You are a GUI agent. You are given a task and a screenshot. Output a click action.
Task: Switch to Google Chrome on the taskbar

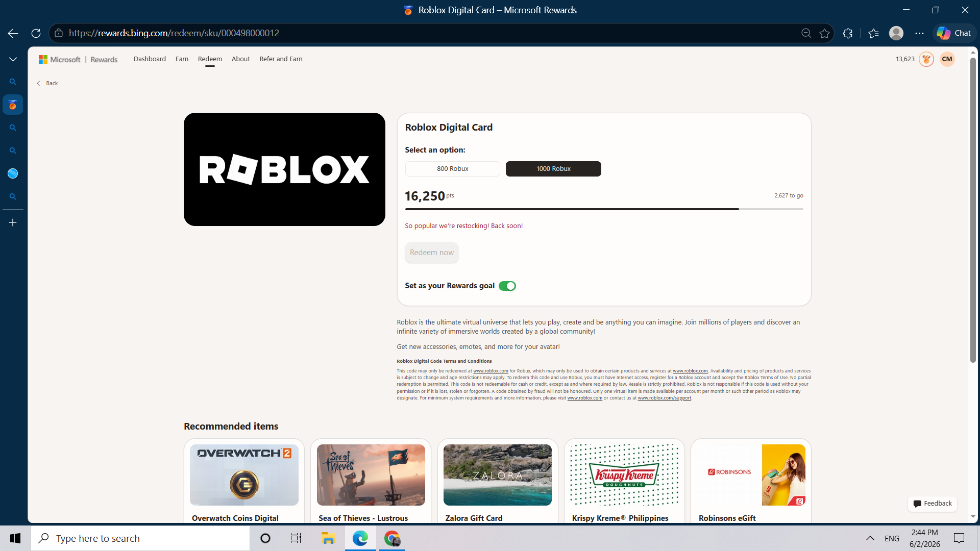point(392,538)
